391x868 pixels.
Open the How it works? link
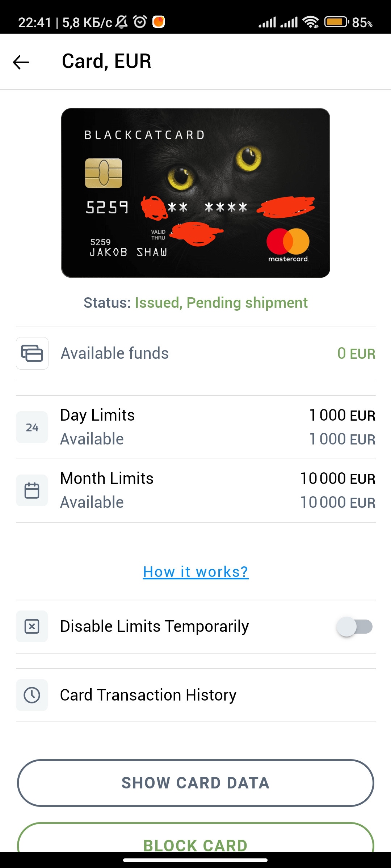pyautogui.click(x=195, y=572)
